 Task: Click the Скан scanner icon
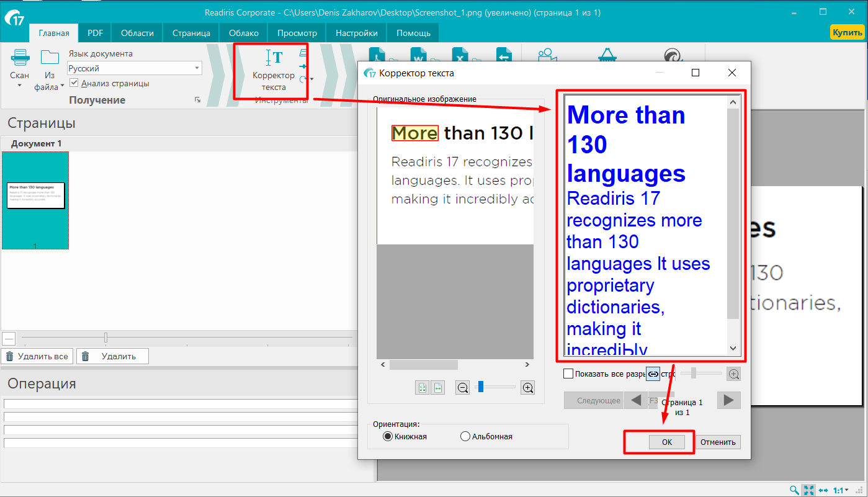click(19, 58)
